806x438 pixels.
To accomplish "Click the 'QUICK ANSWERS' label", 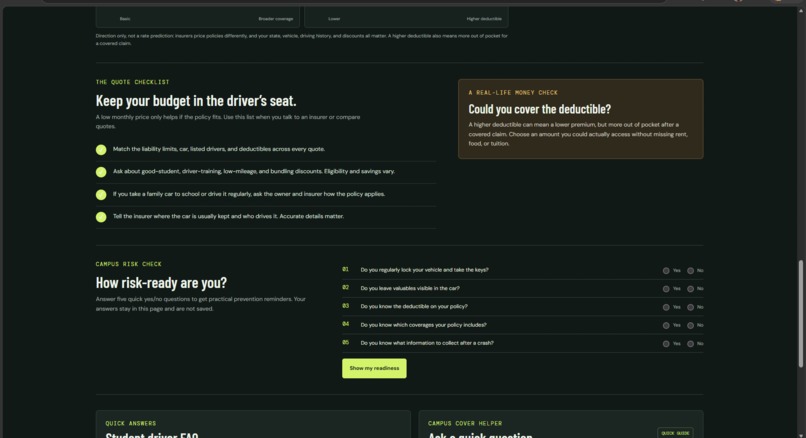I will (131, 423).
